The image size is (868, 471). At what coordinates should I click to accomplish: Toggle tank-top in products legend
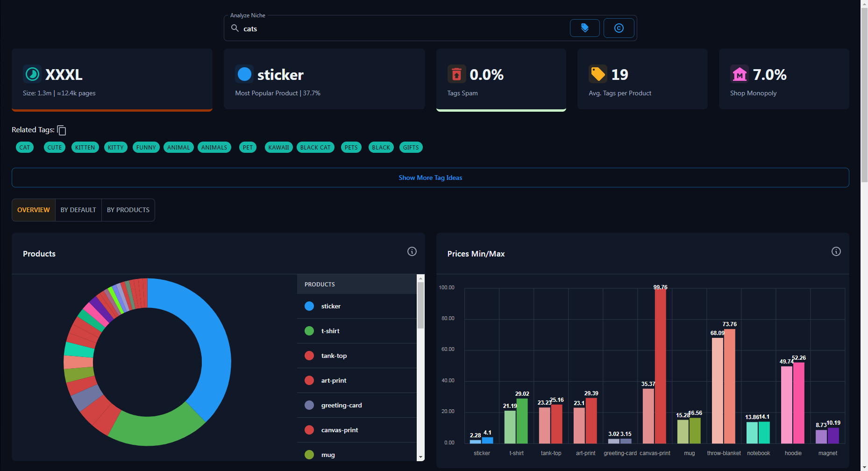(x=357, y=356)
